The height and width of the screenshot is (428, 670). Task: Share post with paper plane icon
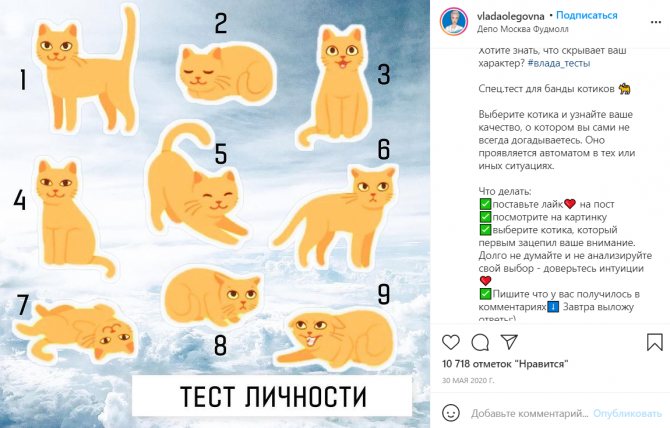coord(509,342)
